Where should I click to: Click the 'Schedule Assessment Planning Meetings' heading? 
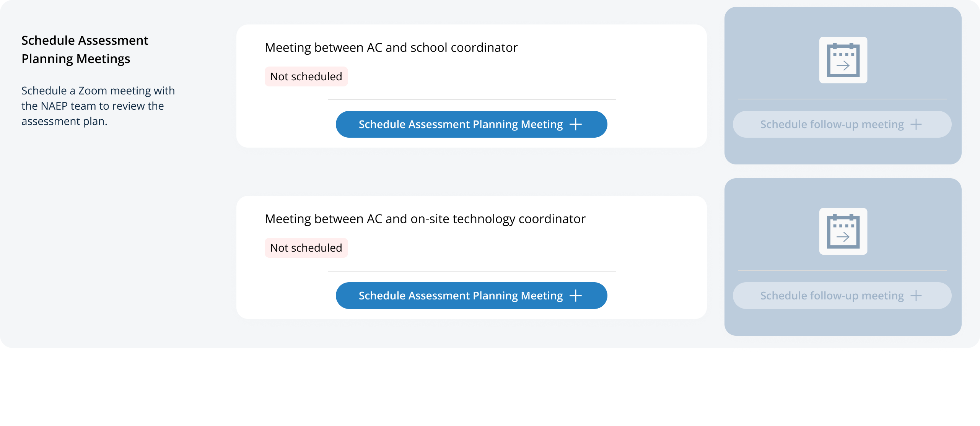point(85,49)
